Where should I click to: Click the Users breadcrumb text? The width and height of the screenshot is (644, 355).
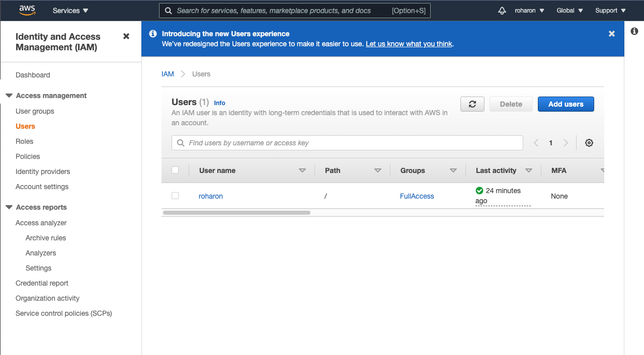pyautogui.click(x=201, y=74)
